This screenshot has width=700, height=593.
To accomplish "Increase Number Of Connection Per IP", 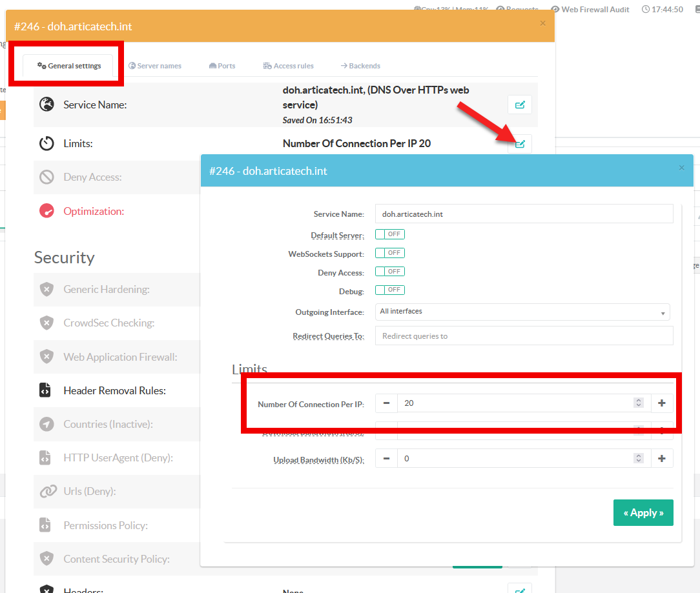I will [661, 403].
